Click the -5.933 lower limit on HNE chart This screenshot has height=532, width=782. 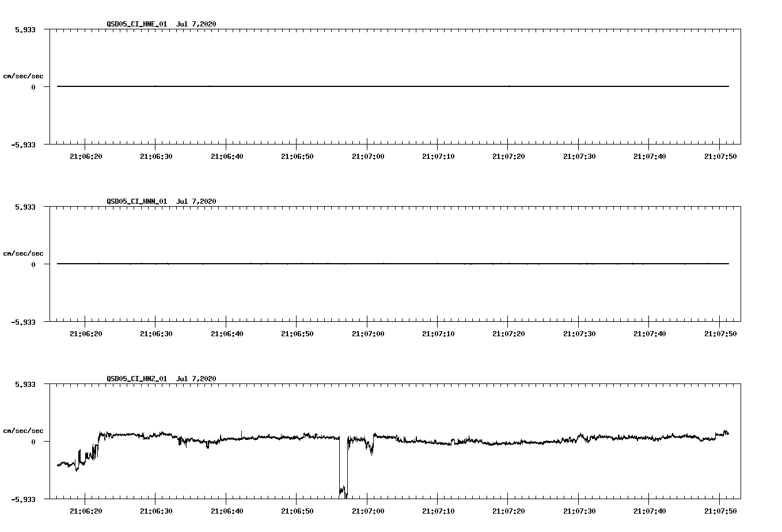pyautogui.click(x=23, y=145)
